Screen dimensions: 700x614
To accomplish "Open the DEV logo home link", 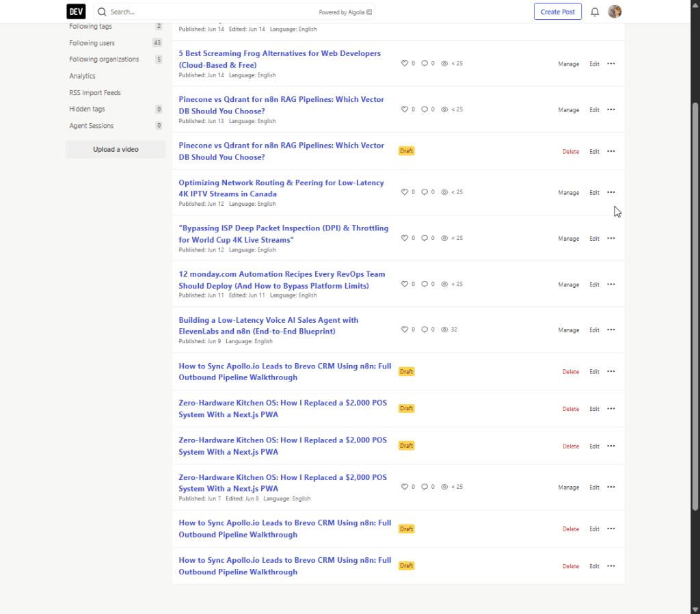I will click(76, 12).
